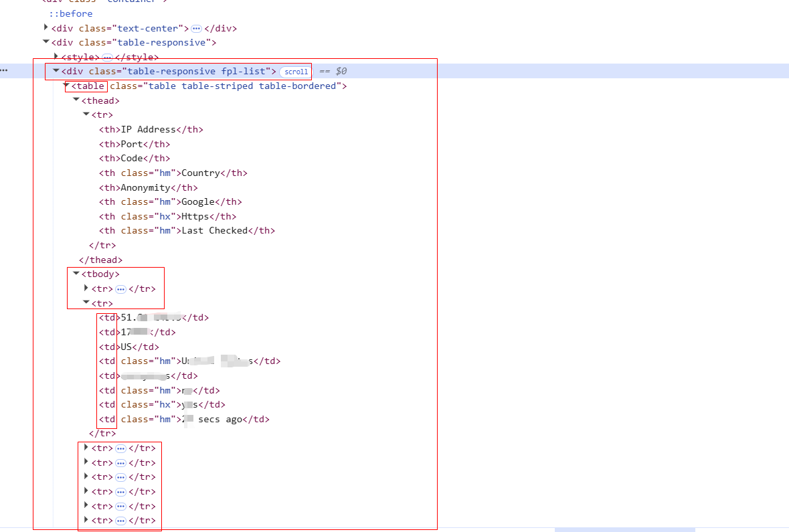Select the th IP Address row
Screen dimensions: 789x532
(x=151, y=129)
